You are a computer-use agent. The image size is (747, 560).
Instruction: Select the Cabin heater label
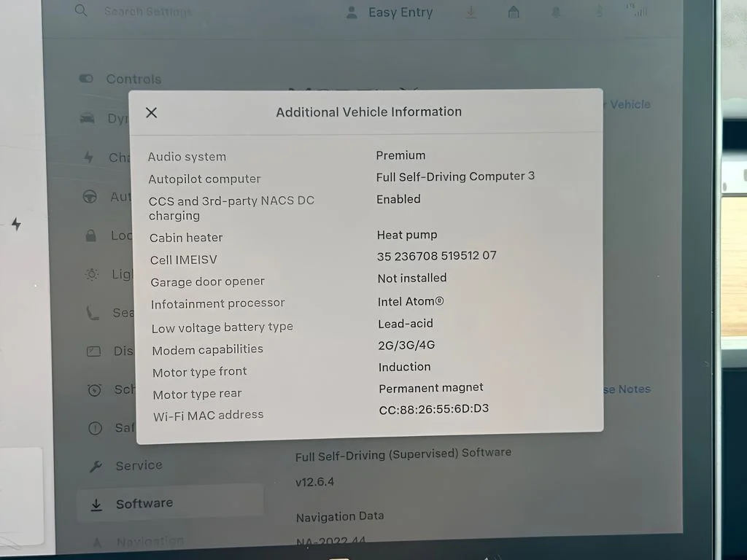coord(186,238)
